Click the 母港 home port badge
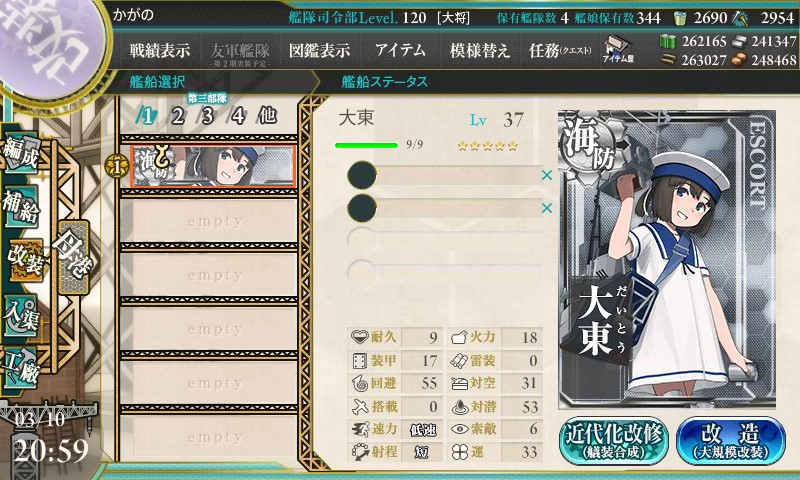This screenshot has height=480, width=800. coord(73,257)
